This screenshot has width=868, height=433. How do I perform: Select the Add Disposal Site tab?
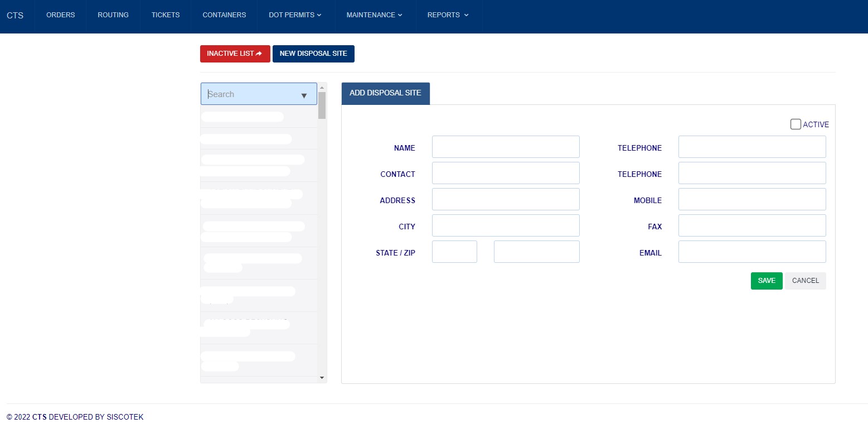385,93
